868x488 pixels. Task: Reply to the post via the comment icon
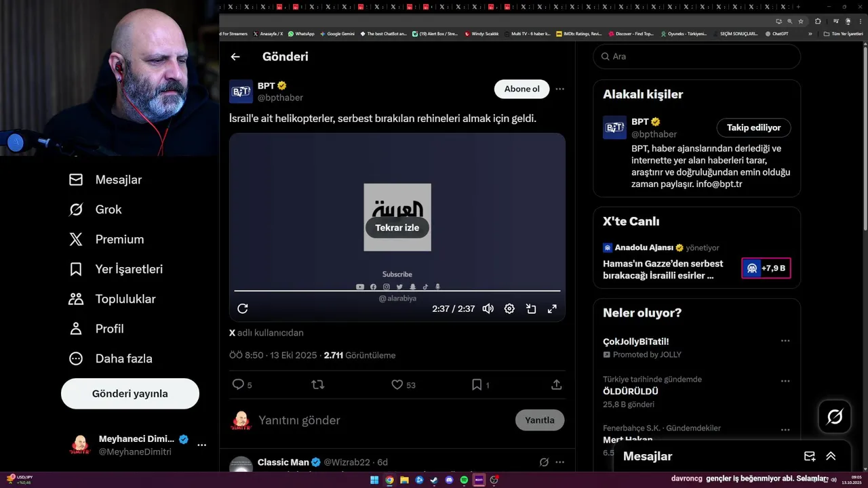[x=238, y=384]
